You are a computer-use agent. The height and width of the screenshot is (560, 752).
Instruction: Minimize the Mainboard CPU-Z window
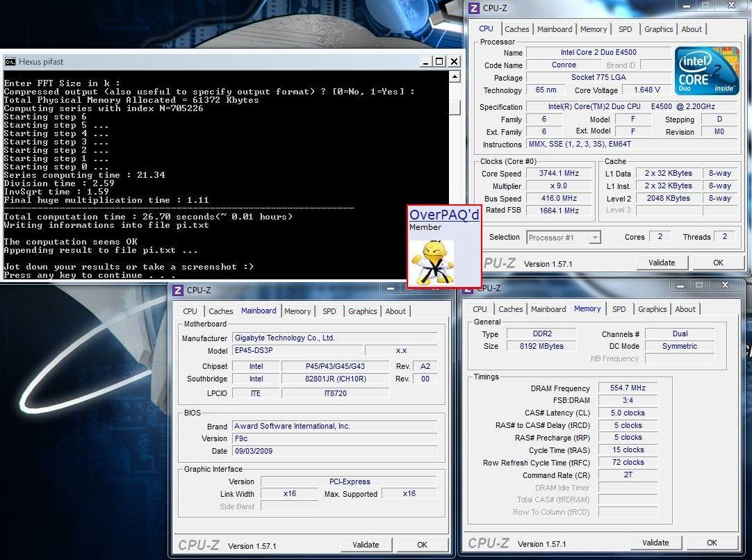click(x=391, y=288)
